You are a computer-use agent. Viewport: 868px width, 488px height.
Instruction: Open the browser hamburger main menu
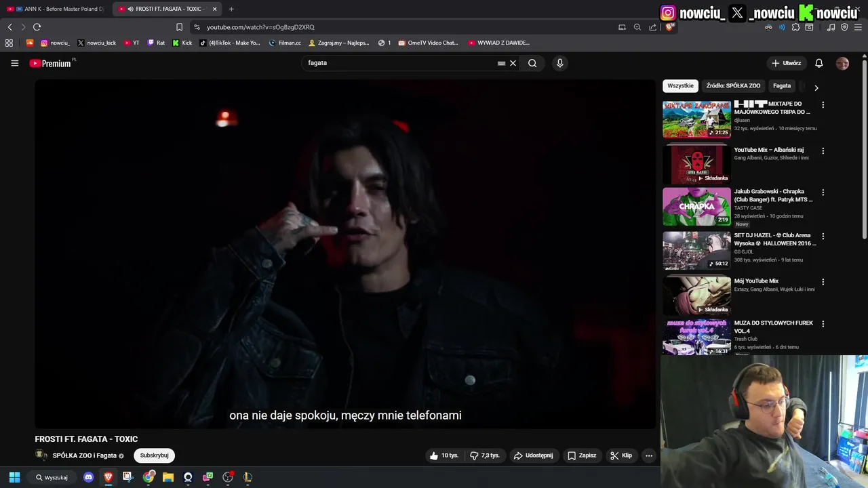(858, 27)
